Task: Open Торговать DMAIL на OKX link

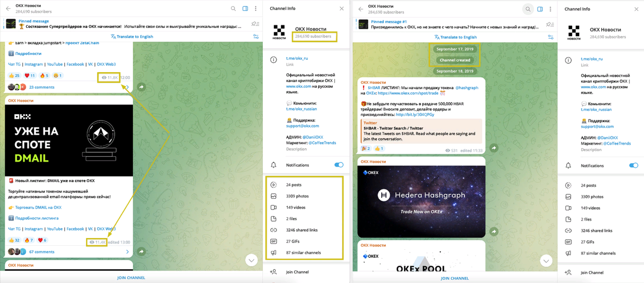Action: [x=38, y=207]
